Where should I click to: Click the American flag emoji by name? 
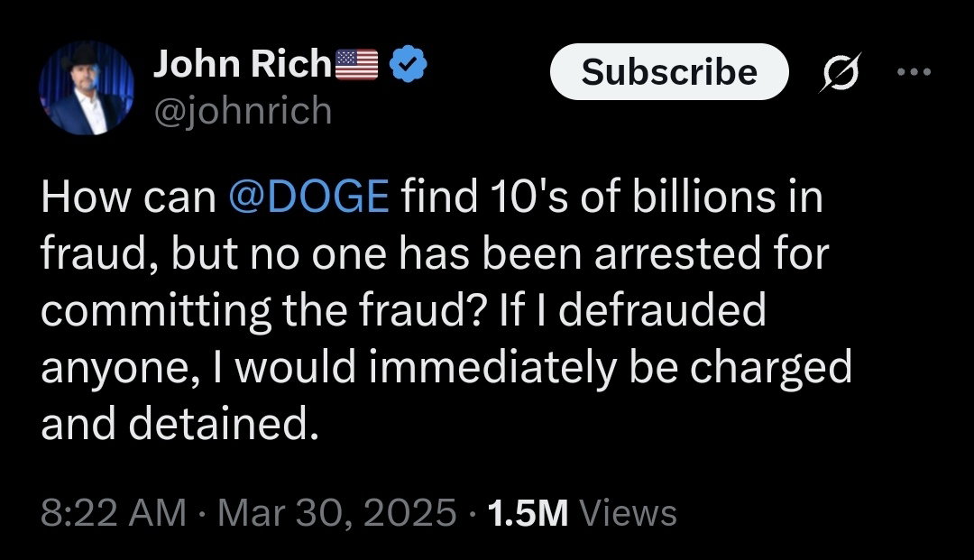coord(357,65)
